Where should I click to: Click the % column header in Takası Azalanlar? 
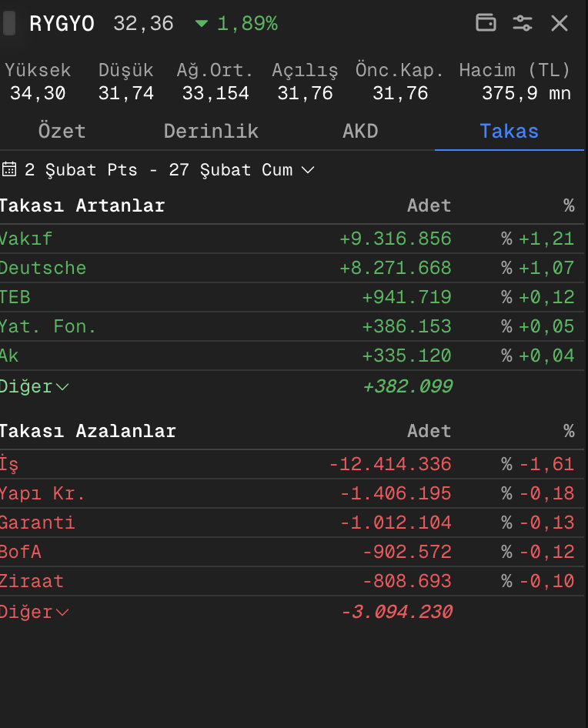568,431
